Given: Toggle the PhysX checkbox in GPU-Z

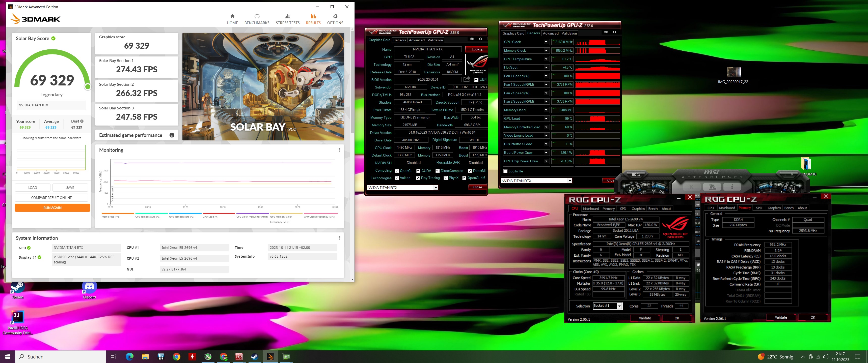Looking at the screenshot, I should click(445, 178).
